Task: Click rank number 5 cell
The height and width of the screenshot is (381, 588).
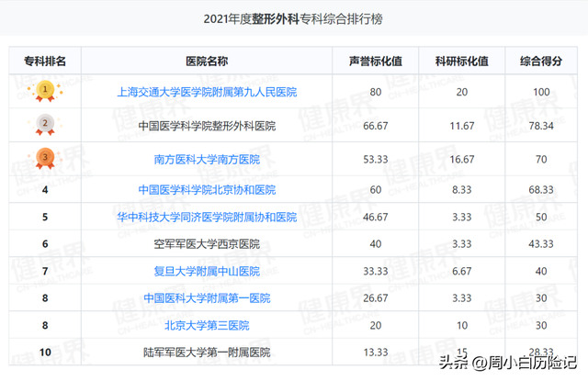Action: [x=45, y=217]
